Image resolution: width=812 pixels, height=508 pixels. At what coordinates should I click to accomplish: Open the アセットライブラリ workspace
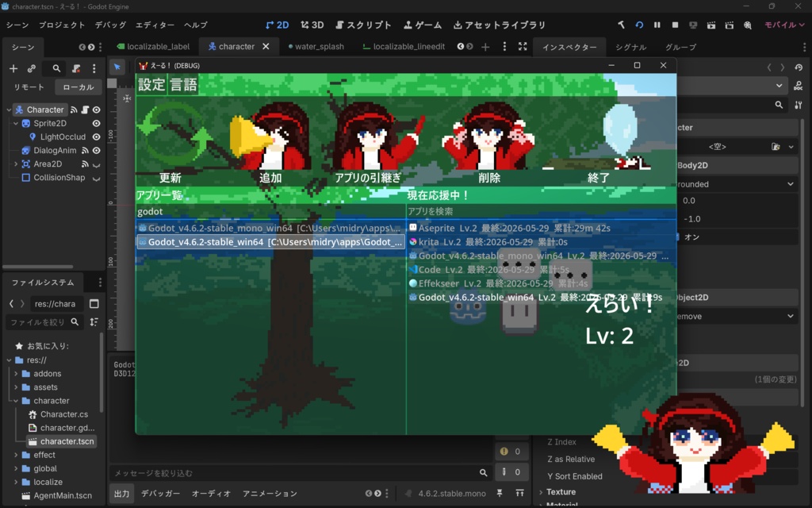click(500, 25)
